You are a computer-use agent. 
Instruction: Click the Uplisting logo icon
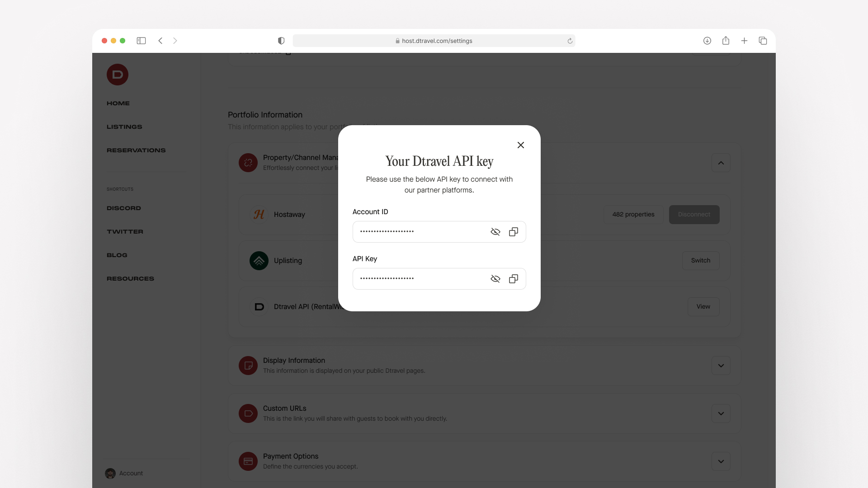(x=259, y=261)
